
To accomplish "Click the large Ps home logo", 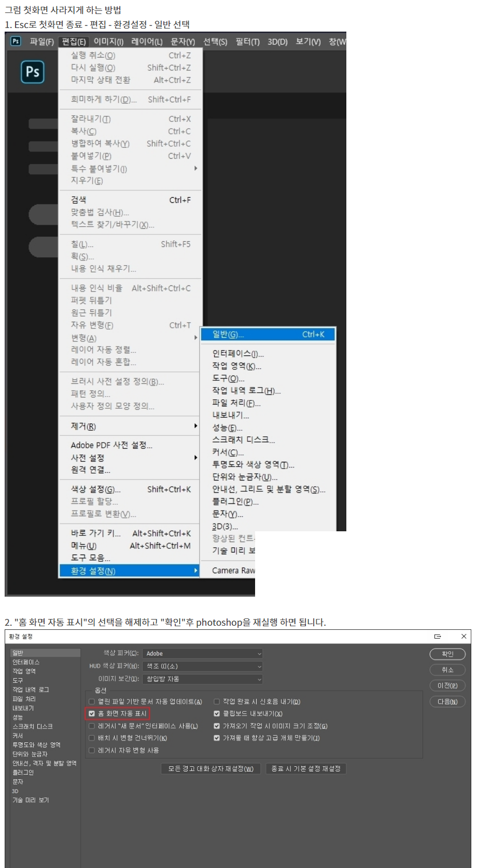I will [x=33, y=72].
